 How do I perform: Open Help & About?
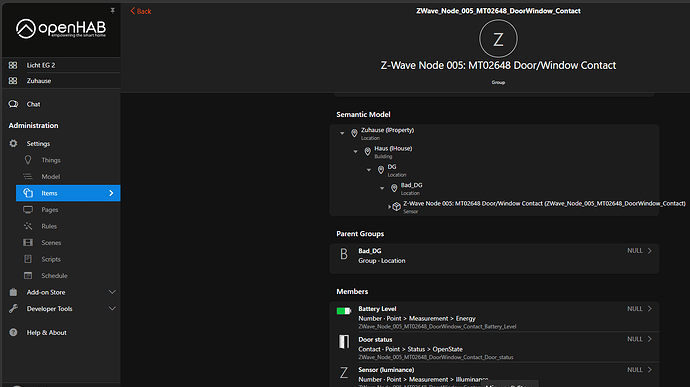coord(61,332)
